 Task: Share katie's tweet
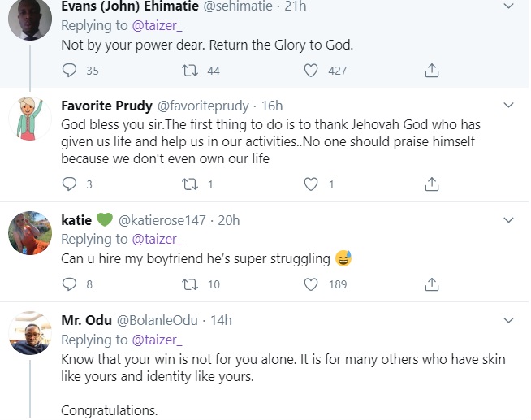pyautogui.click(x=432, y=284)
